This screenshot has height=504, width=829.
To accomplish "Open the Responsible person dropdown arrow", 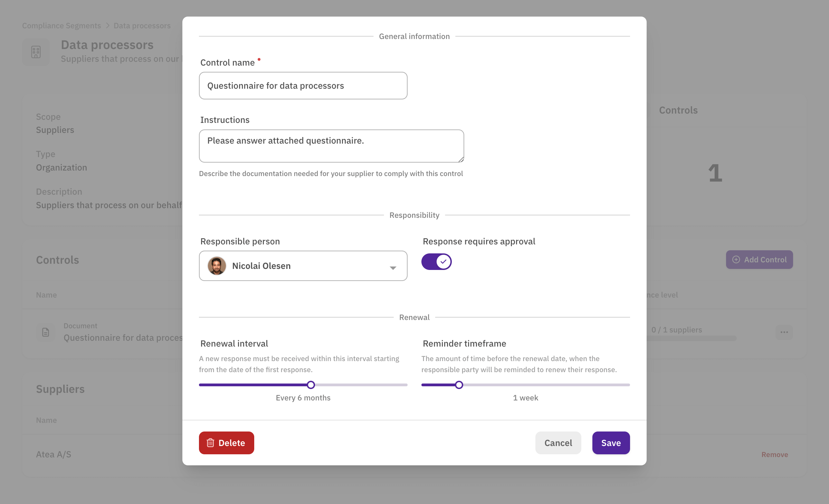I will point(393,268).
